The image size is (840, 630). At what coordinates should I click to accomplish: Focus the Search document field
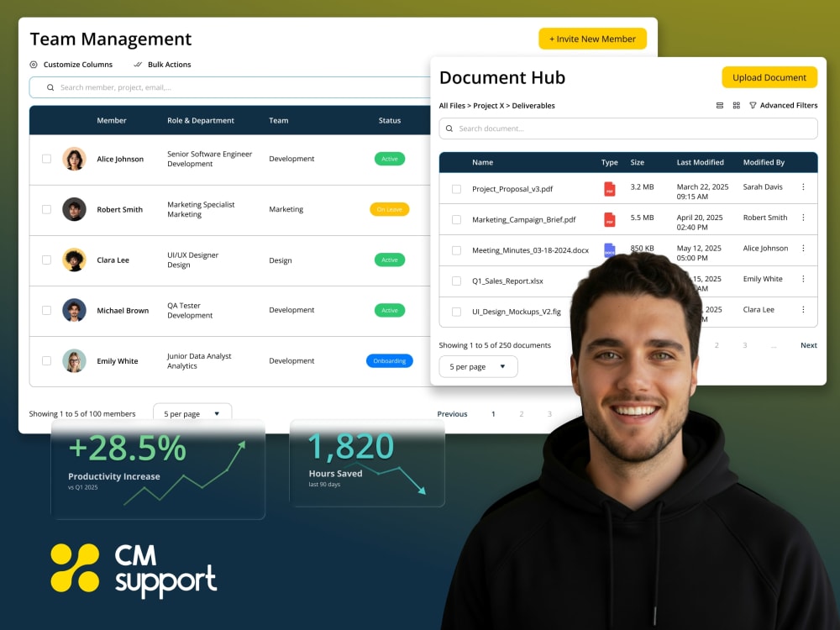pos(627,129)
